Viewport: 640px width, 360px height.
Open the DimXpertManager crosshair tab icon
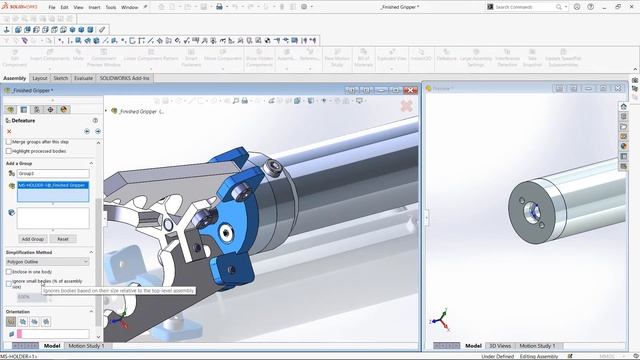(50, 109)
